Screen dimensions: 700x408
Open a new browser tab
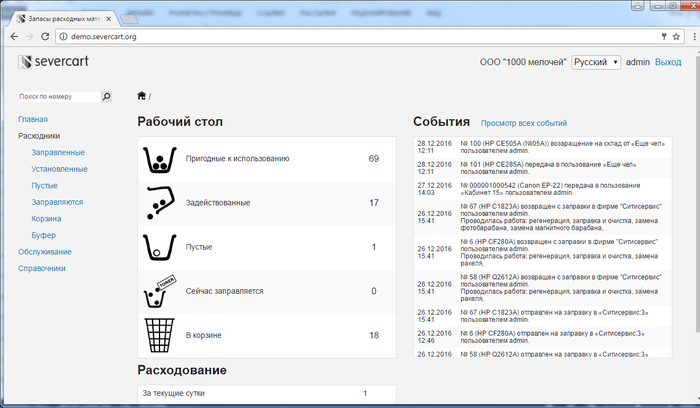(x=129, y=19)
